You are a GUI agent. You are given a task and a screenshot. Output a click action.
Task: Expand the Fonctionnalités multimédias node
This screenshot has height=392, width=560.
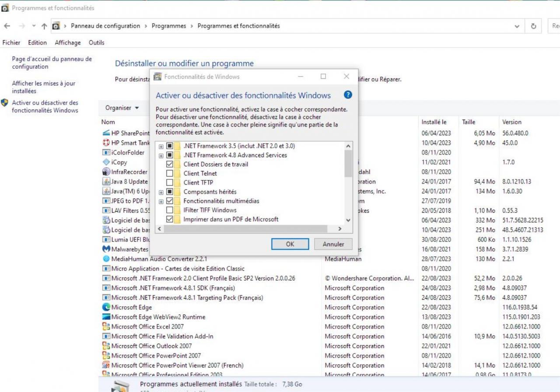click(161, 201)
